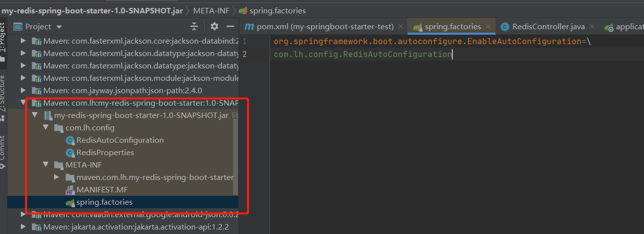Viewport: 644px width, 234px height.
Task: Click META-INF folder in project tree
Action: [x=83, y=165]
